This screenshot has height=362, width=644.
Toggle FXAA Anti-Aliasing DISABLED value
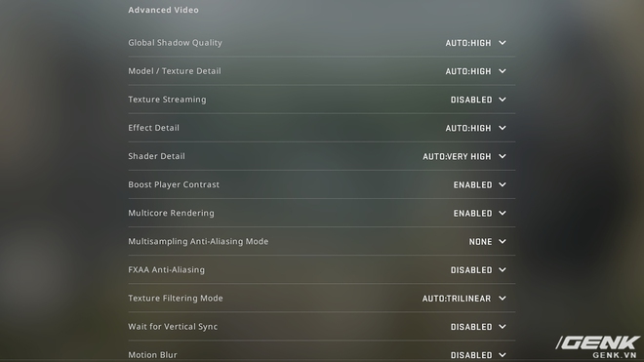471,270
